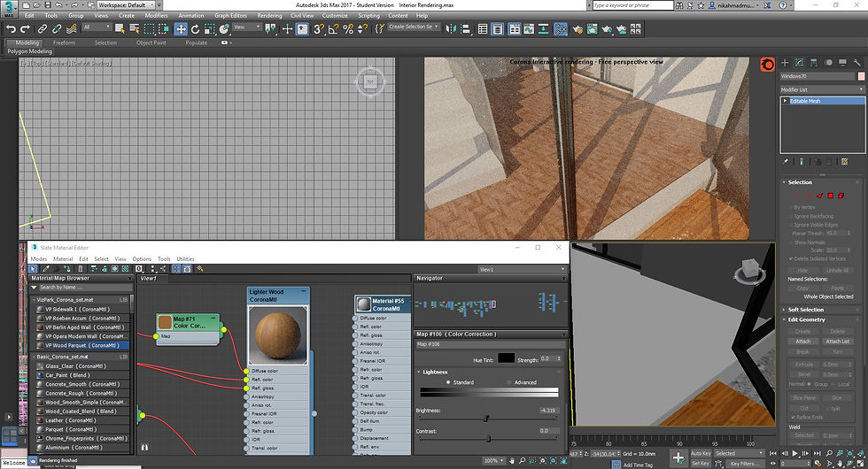The width and height of the screenshot is (868, 469).
Task: Toggle Refine Ends checkbox
Action: 794,417
